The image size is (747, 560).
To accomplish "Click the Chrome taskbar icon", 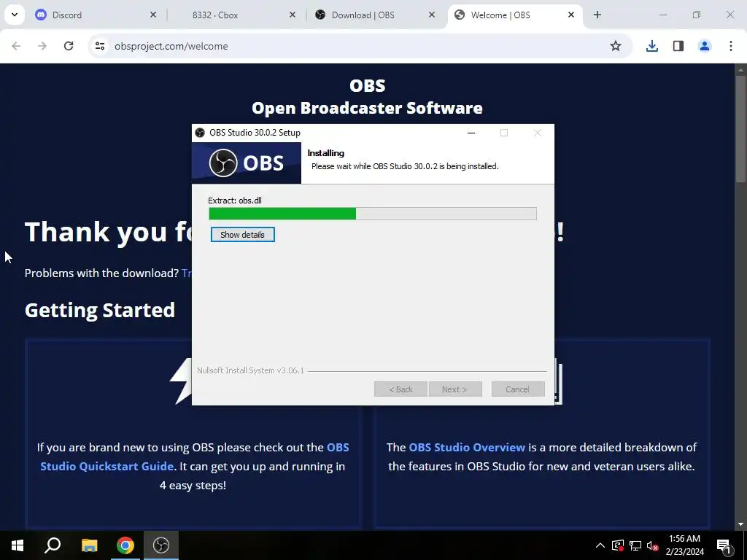I will tap(125, 545).
